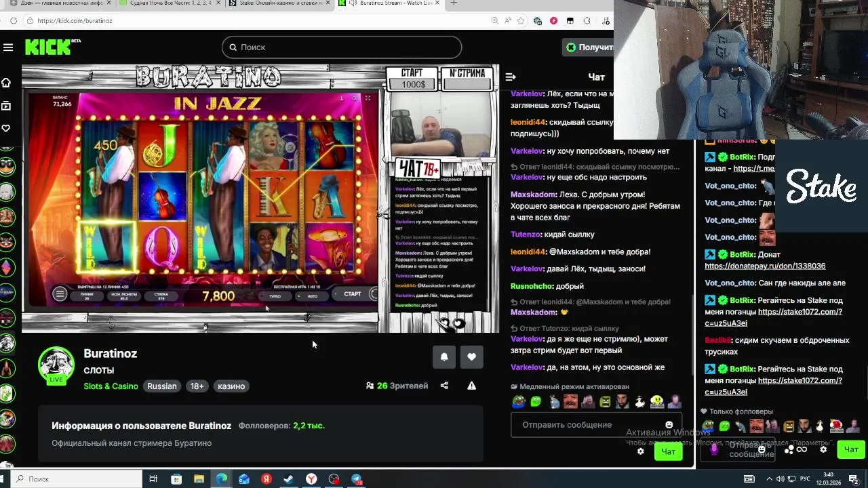Open emoji picker in left chat input
Image resolution: width=868 pixels, height=488 pixels.
point(669,425)
